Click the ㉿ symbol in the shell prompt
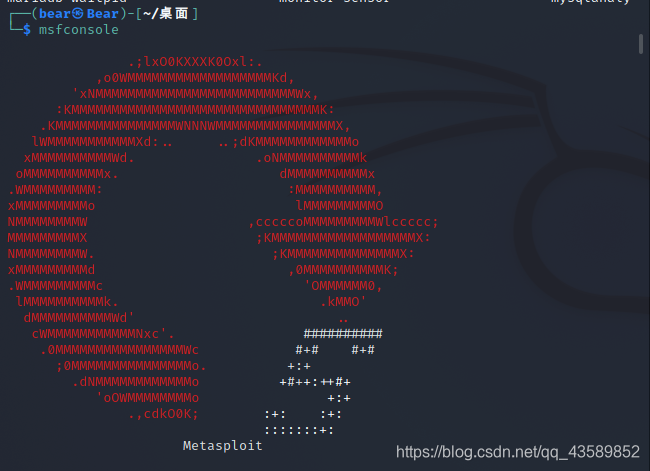 [x=78, y=14]
